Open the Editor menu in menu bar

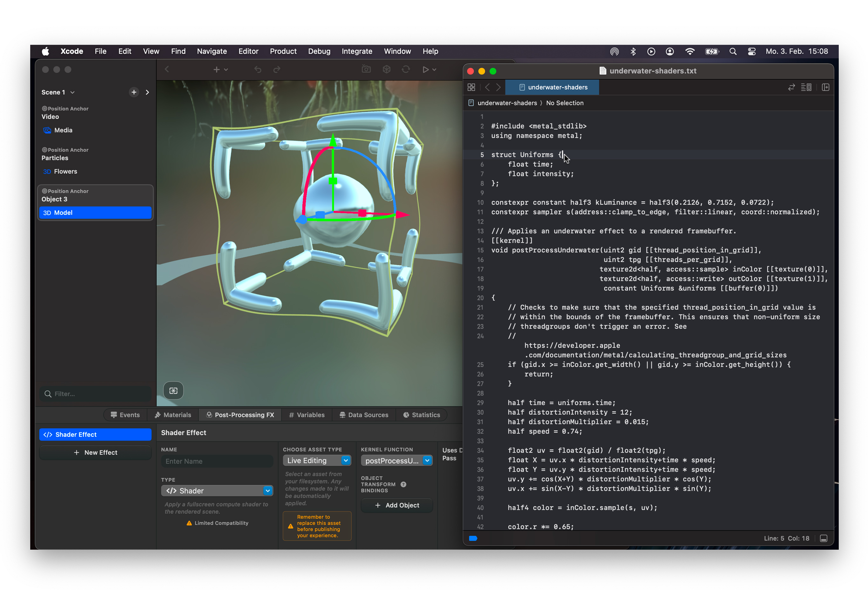[x=248, y=51]
